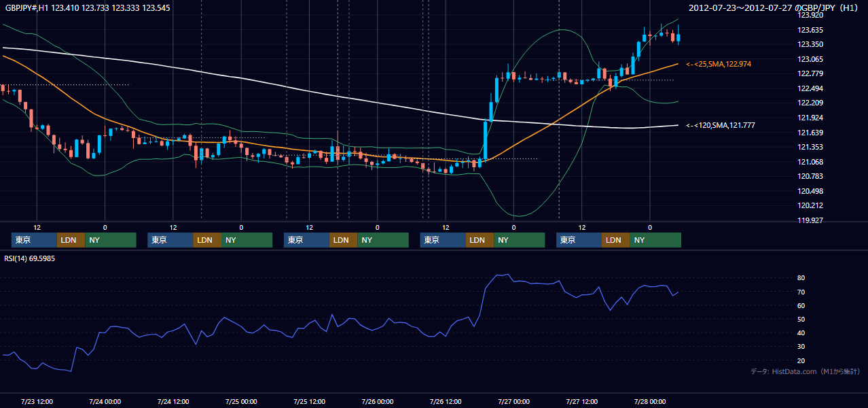Click price axis value 123.350
Image resolution: width=868 pixels, height=408 pixels.
tap(811, 44)
